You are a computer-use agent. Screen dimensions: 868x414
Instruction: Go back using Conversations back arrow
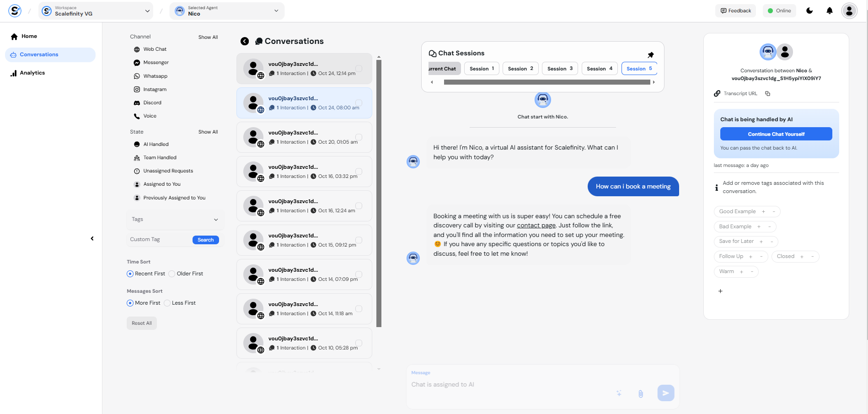point(245,41)
